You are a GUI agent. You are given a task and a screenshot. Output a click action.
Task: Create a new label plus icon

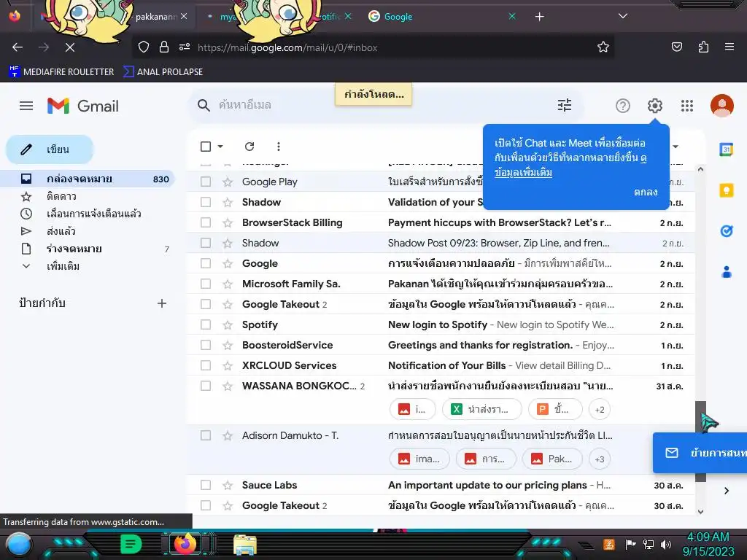(x=162, y=303)
